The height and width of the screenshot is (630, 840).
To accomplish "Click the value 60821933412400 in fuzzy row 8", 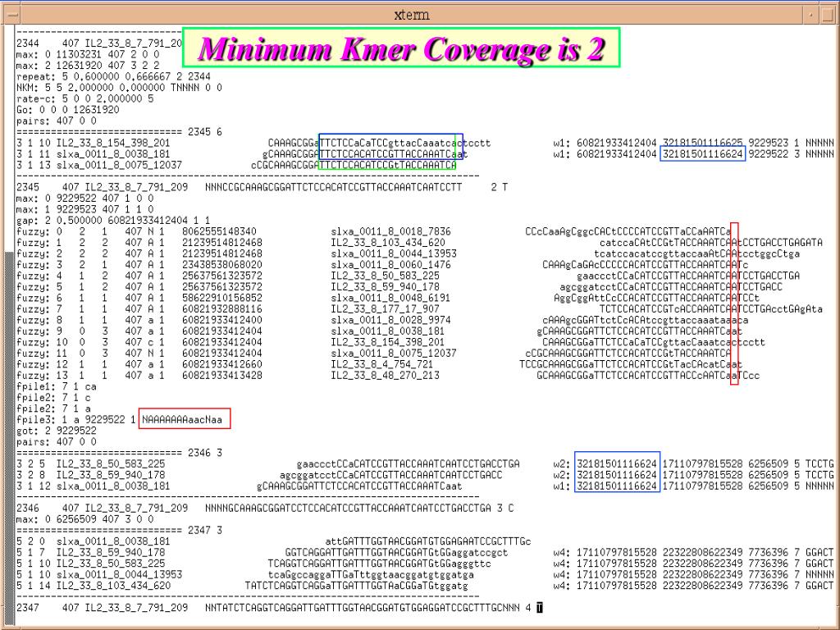I will tap(222, 321).
